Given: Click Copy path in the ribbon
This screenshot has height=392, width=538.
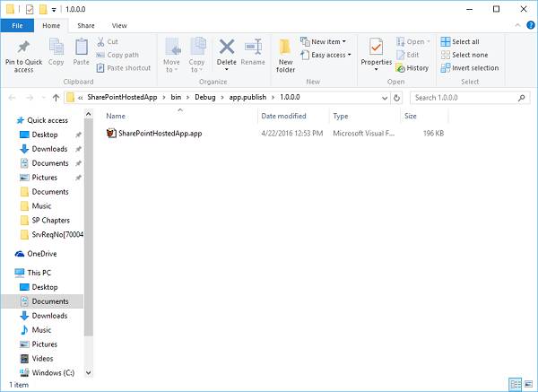Looking at the screenshot, I should (x=117, y=55).
